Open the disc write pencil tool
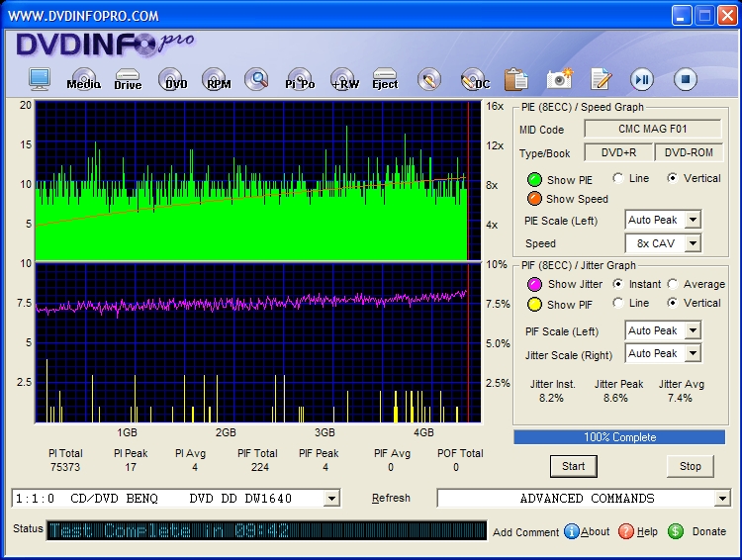Screen dimensions: 742x560 [x=429, y=79]
